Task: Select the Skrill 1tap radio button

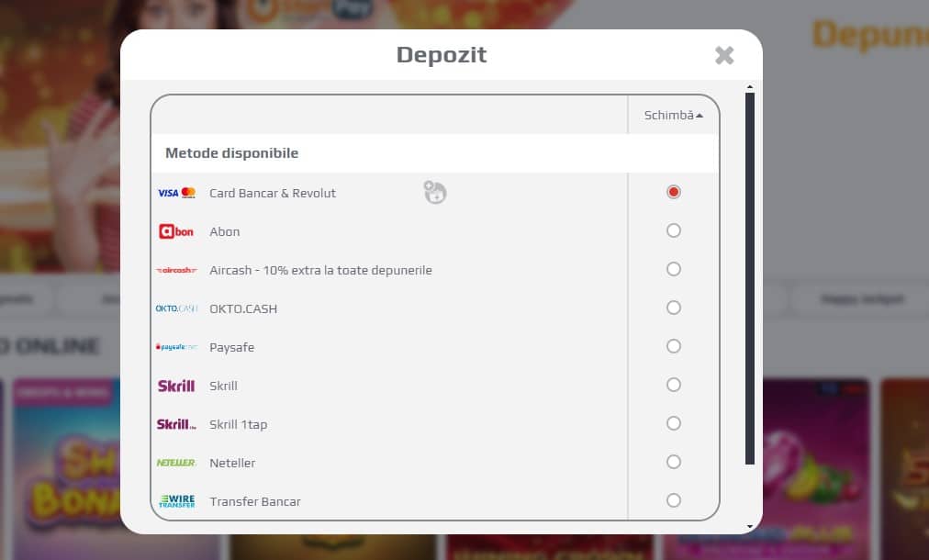Action: (674, 423)
